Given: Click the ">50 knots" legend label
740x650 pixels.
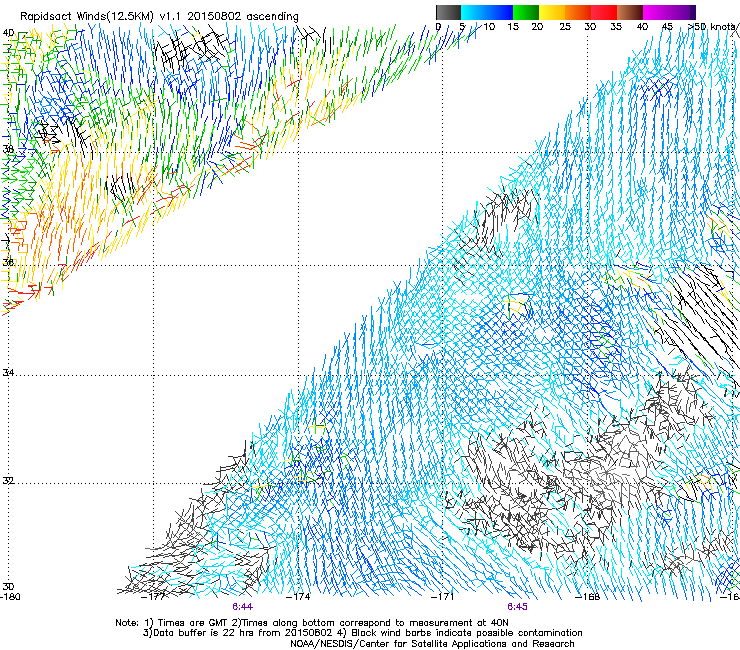Looking at the screenshot, I should point(714,27).
